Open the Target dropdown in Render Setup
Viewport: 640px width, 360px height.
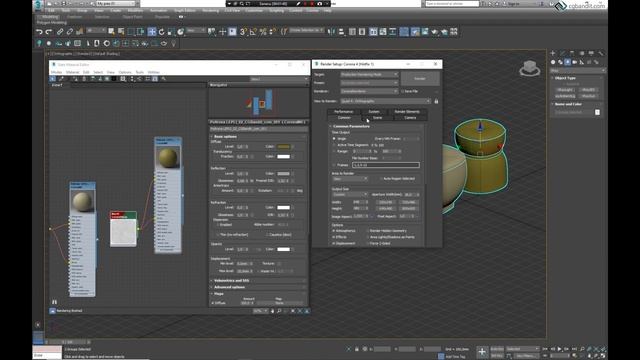369,74
